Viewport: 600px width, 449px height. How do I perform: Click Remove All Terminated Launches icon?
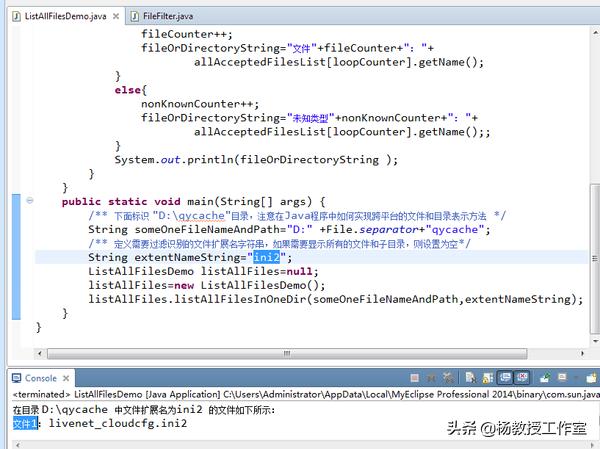click(x=448, y=378)
